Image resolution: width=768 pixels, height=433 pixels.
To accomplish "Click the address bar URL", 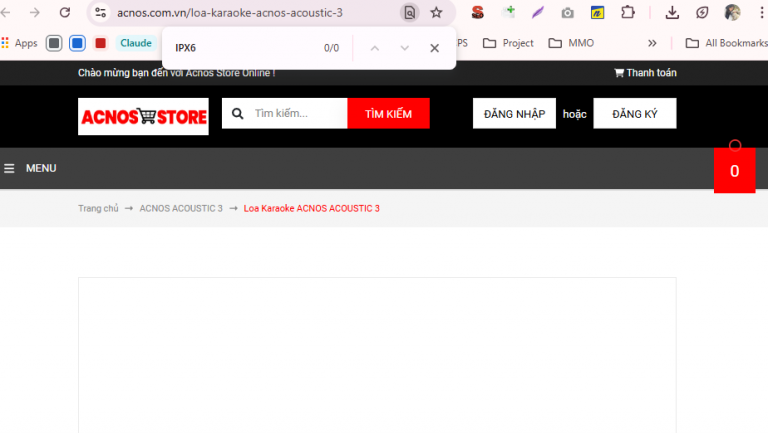I will [230, 13].
